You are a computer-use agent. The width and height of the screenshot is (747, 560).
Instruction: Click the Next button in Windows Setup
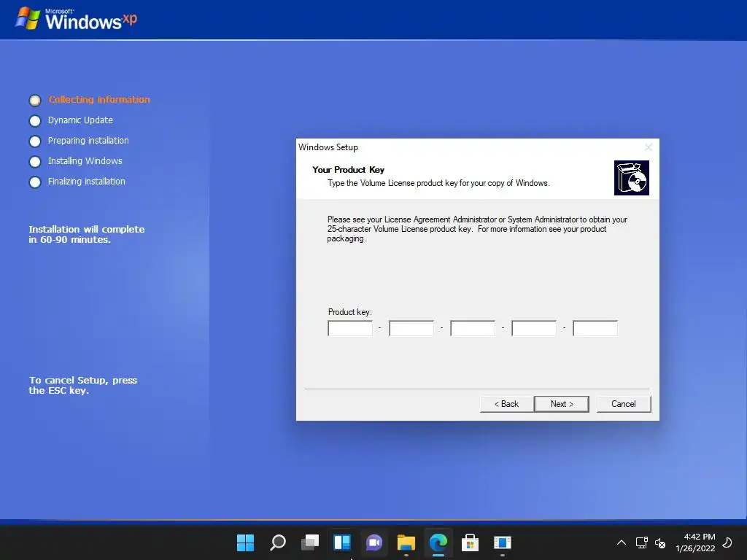tap(561, 404)
